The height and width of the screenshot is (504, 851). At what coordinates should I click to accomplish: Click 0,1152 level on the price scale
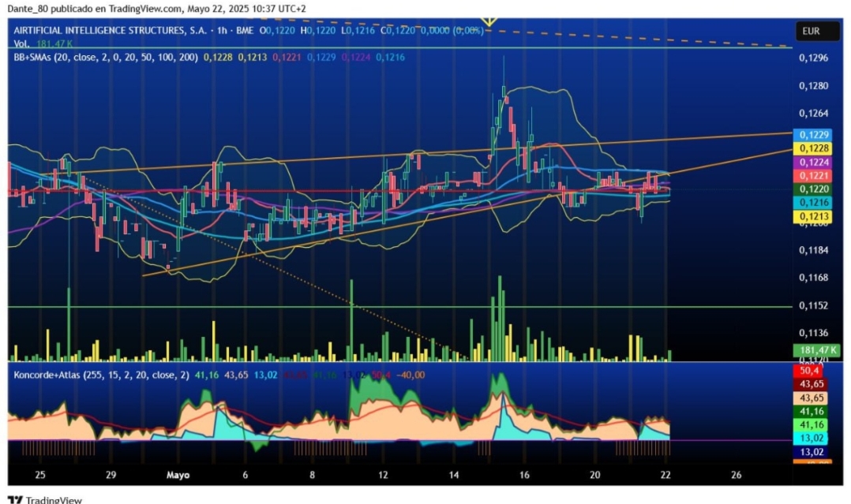click(814, 305)
